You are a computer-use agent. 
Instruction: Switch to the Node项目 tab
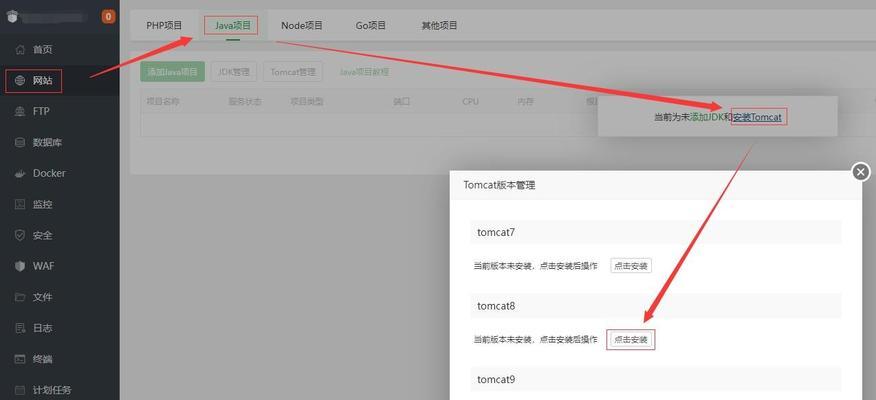(302, 25)
